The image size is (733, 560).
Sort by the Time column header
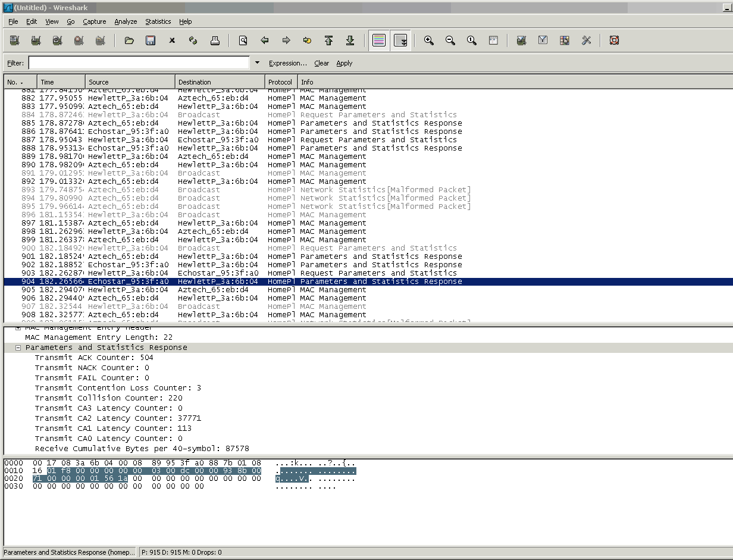(x=61, y=82)
